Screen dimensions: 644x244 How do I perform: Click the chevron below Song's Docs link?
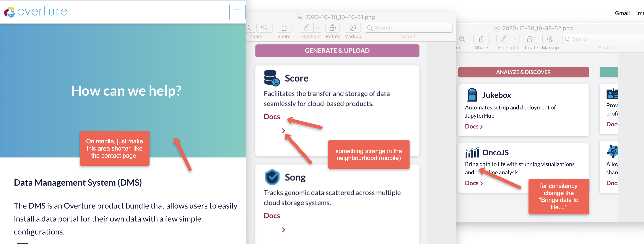tap(283, 230)
